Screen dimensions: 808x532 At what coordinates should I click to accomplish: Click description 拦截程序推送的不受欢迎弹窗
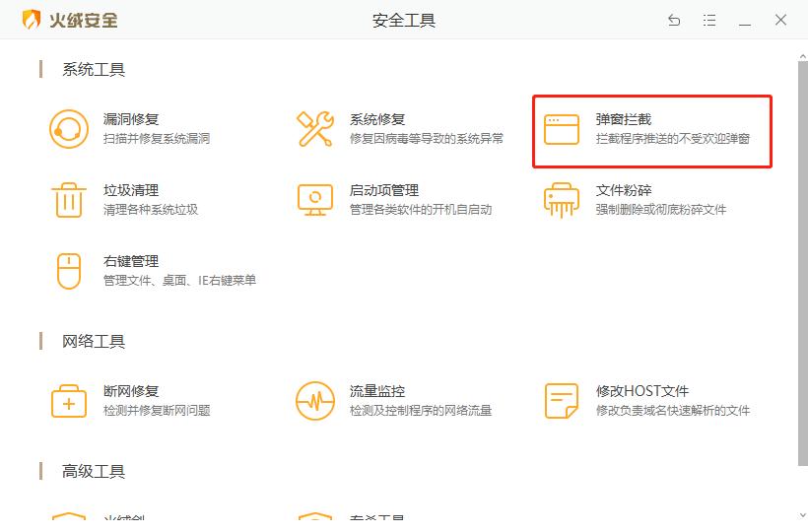coord(672,139)
